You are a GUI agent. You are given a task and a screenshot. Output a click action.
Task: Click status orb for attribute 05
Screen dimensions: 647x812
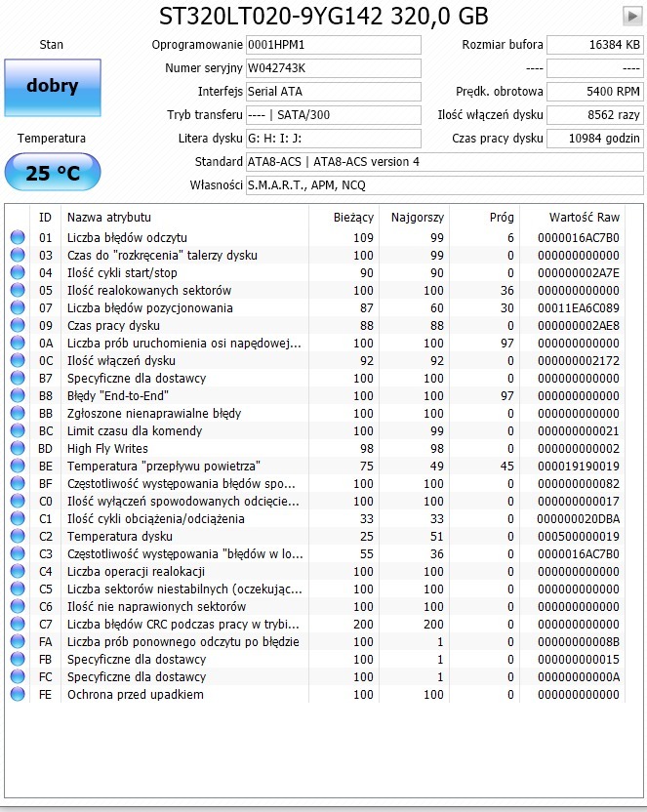tap(18, 291)
